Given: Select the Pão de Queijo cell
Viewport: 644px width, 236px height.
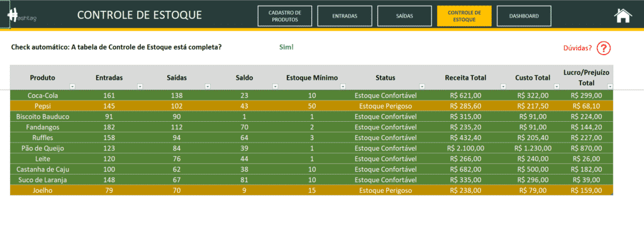Looking at the screenshot, I should [x=43, y=148].
